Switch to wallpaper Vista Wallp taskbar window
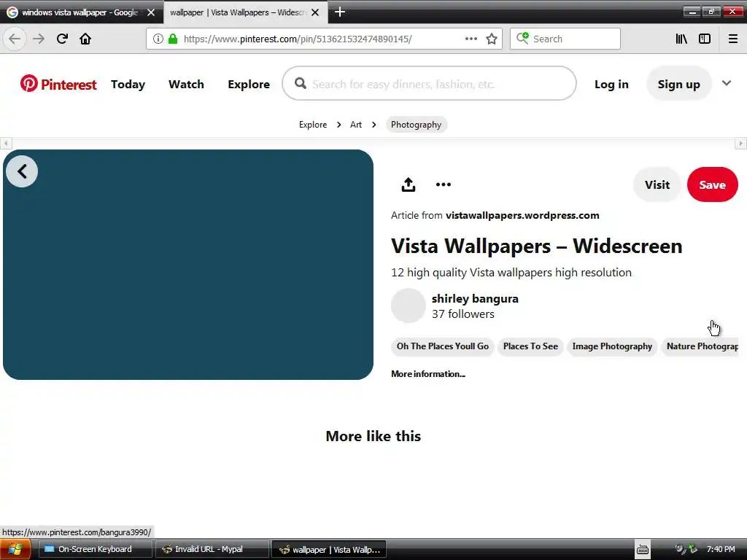The width and height of the screenshot is (747, 560). (329, 549)
